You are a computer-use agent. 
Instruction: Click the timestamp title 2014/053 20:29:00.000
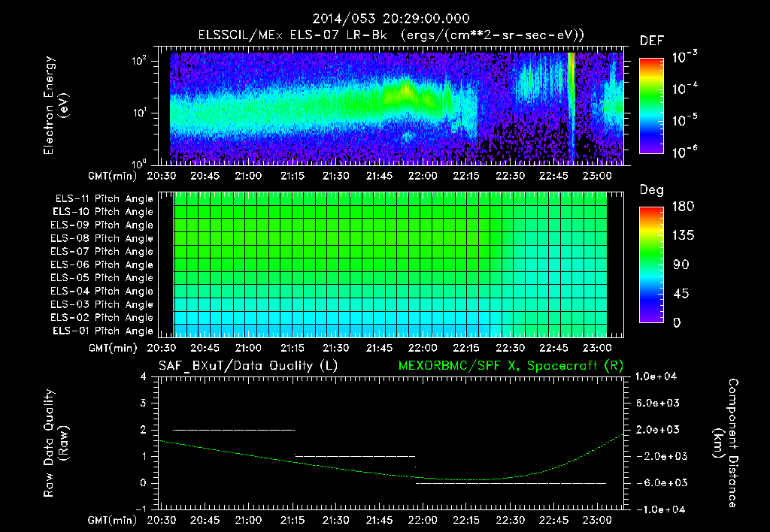coord(391,19)
